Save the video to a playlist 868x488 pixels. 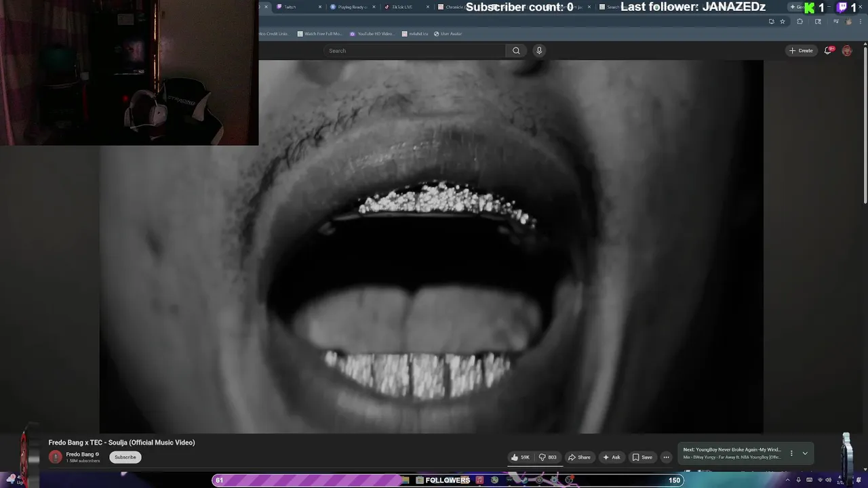(x=642, y=457)
